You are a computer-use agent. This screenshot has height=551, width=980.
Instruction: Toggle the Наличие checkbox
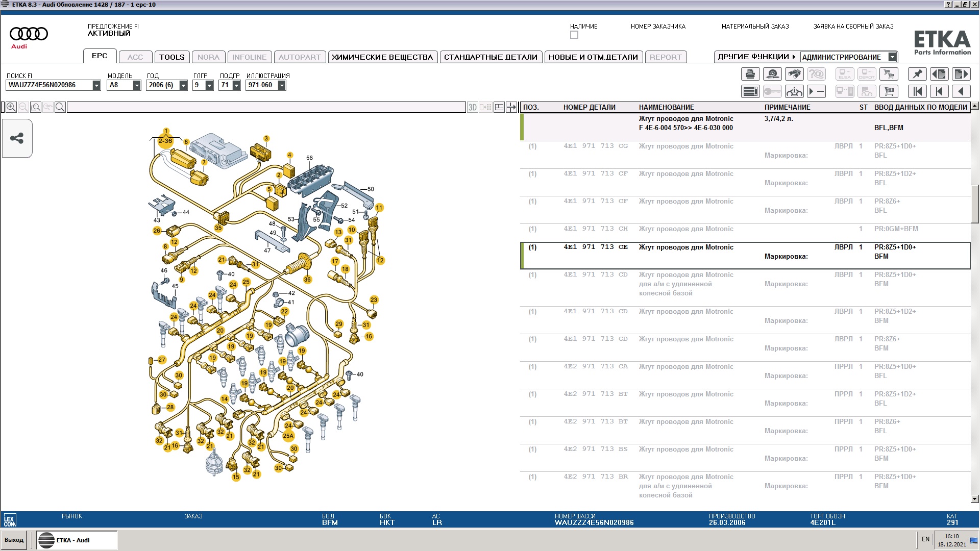coord(574,35)
